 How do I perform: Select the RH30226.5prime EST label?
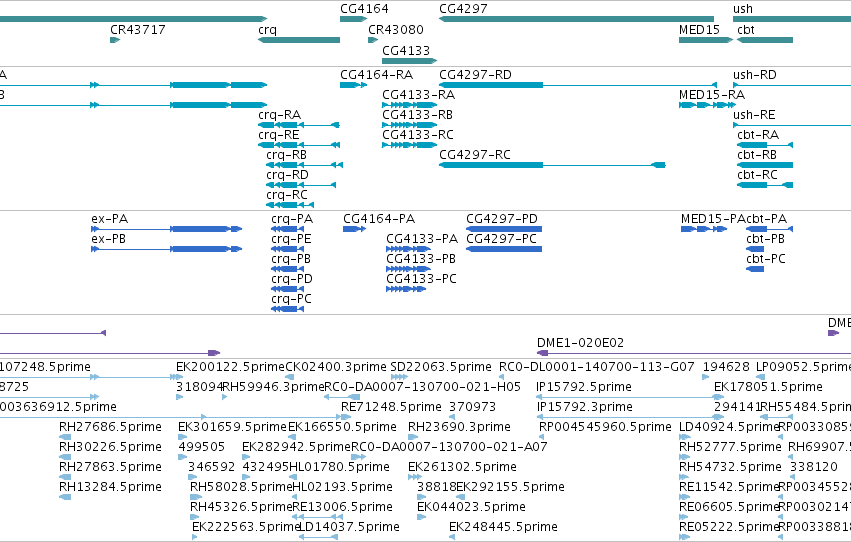tap(111, 447)
